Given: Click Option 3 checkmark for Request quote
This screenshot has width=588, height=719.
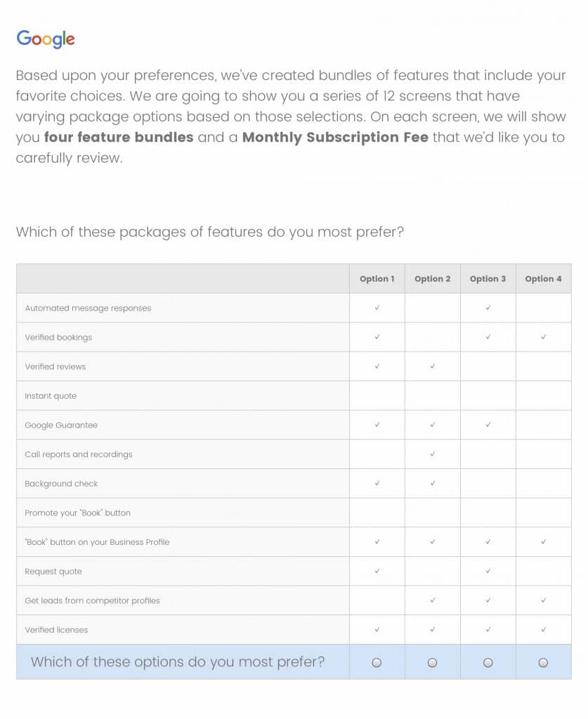Looking at the screenshot, I should pyautogui.click(x=488, y=571).
